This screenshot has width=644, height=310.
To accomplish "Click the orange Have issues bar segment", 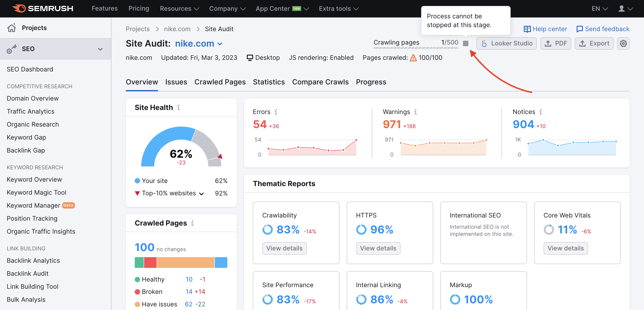I will pos(186,263).
